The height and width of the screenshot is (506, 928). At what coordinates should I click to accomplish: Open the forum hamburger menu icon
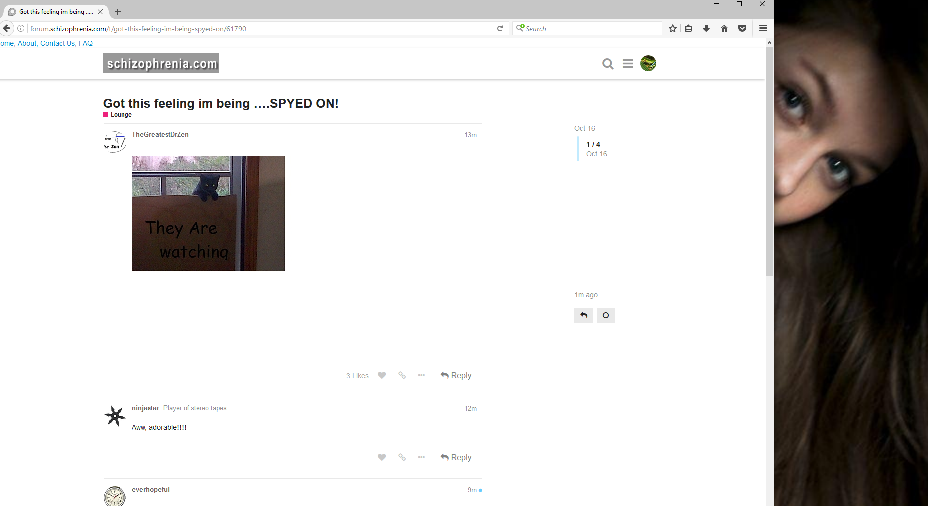click(628, 63)
